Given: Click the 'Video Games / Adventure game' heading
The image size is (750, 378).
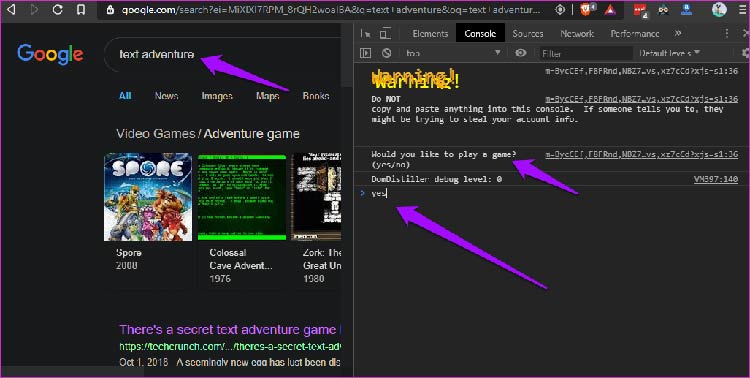Looking at the screenshot, I should 208,133.
